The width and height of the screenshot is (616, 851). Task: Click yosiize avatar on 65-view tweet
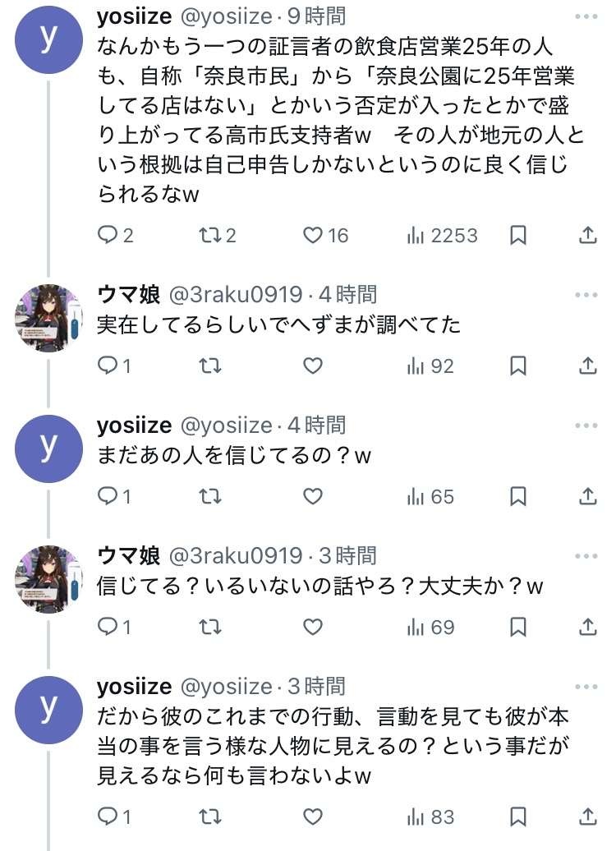[49, 447]
